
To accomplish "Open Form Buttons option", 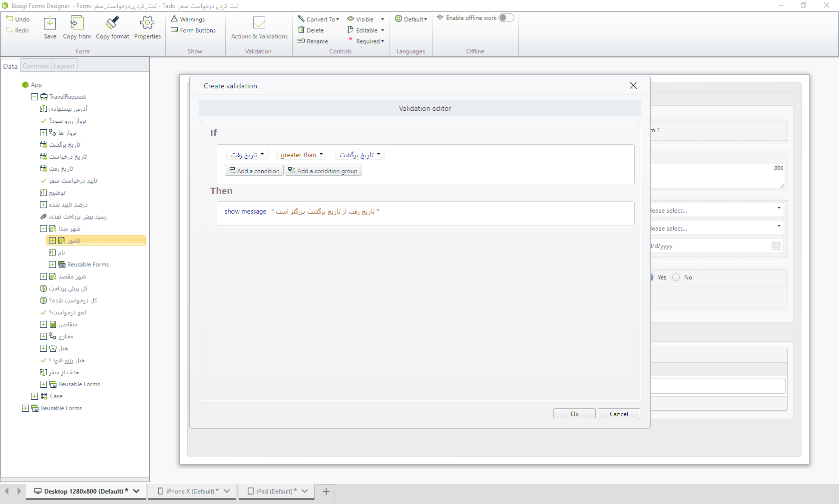I will click(193, 30).
